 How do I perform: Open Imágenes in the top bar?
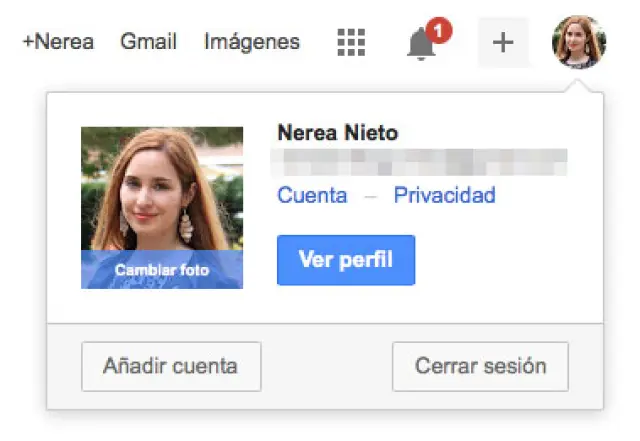[251, 42]
